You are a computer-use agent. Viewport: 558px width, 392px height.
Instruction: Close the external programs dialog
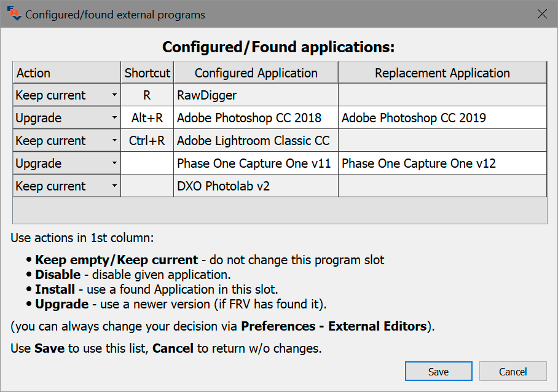point(542,14)
